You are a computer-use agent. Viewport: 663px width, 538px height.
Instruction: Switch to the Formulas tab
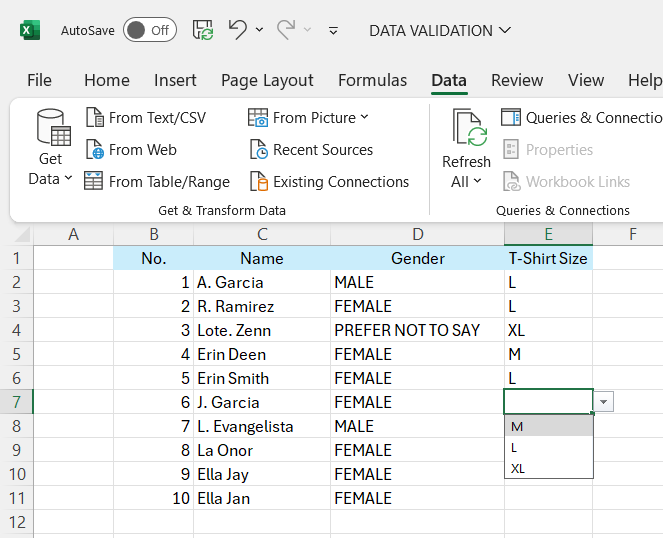tap(372, 80)
